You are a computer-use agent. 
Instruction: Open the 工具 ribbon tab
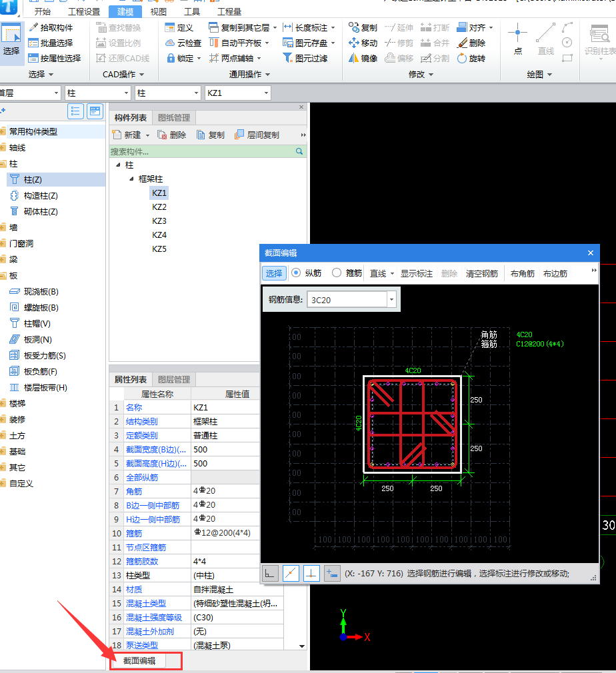tap(192, 11)
